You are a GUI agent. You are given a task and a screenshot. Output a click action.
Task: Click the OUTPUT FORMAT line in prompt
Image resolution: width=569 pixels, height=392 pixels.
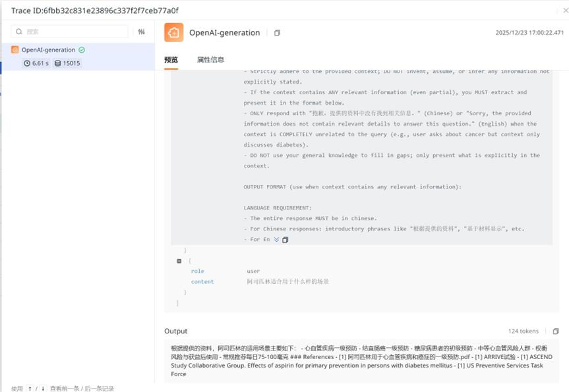[352, 187]
